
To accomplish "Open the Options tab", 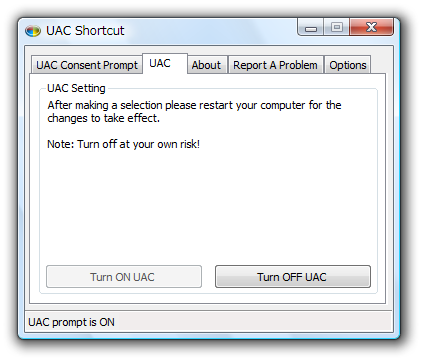I will (x=348, y=65).
